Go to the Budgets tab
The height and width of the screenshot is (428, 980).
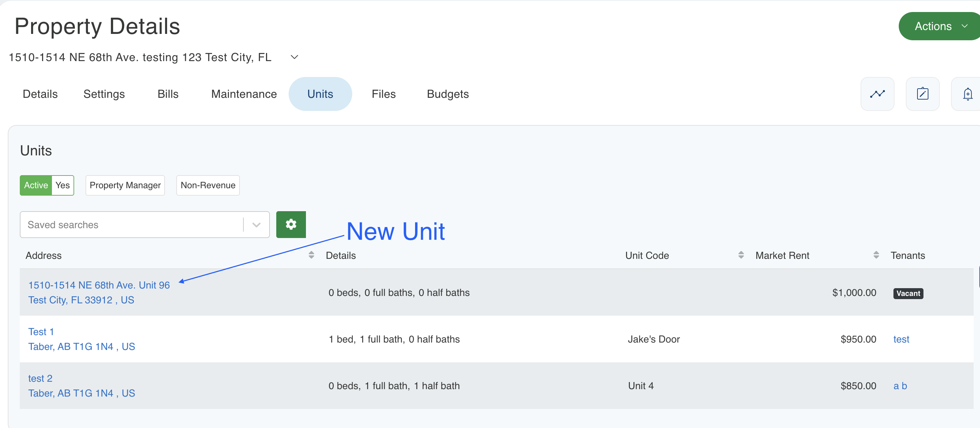(448, 94)
